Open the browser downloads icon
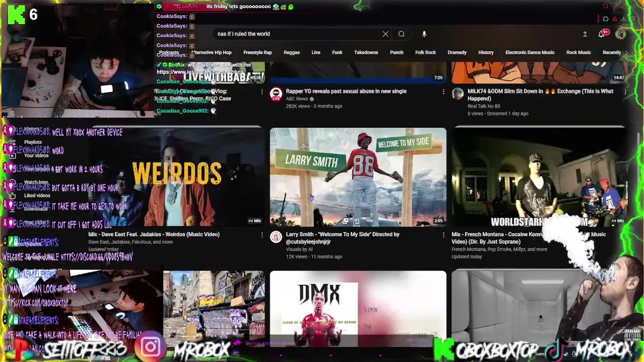Screen dimensions: 644x362 point(623,19)
